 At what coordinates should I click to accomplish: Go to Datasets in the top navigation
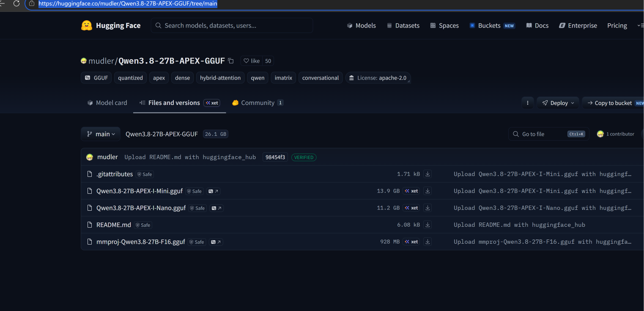(403, 25)
